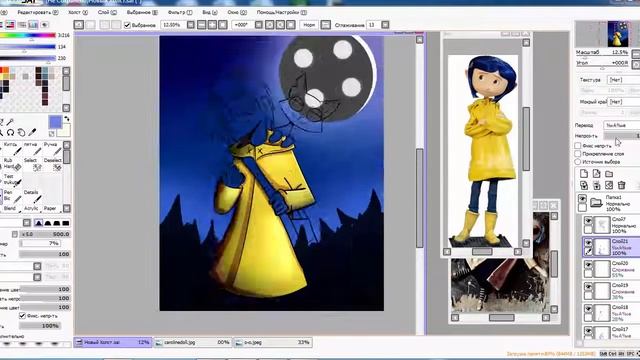This screenshot has width=640, height=360.
Task: Choose the Pen Bic brush
Action: [x=11, y=196]
